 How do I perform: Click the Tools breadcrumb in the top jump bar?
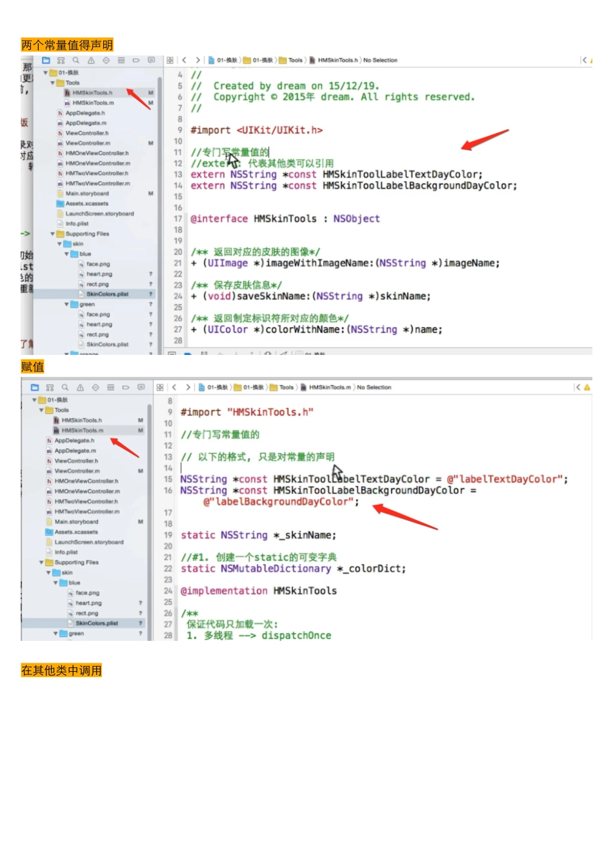295,60
